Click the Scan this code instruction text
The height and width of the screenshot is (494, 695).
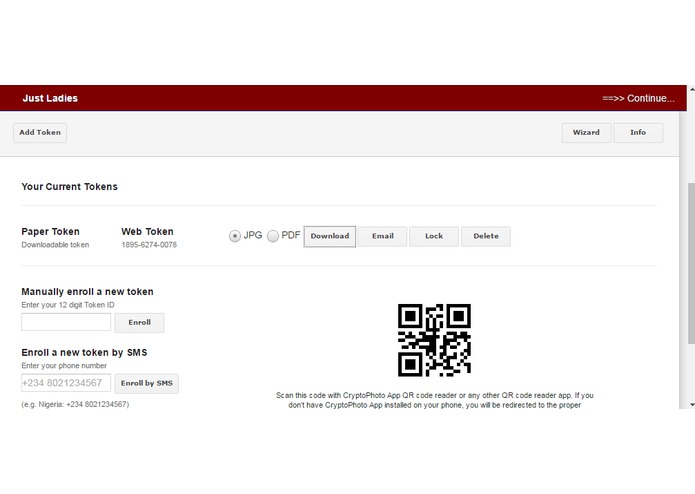pyautogui.click(x=434, y=400)
